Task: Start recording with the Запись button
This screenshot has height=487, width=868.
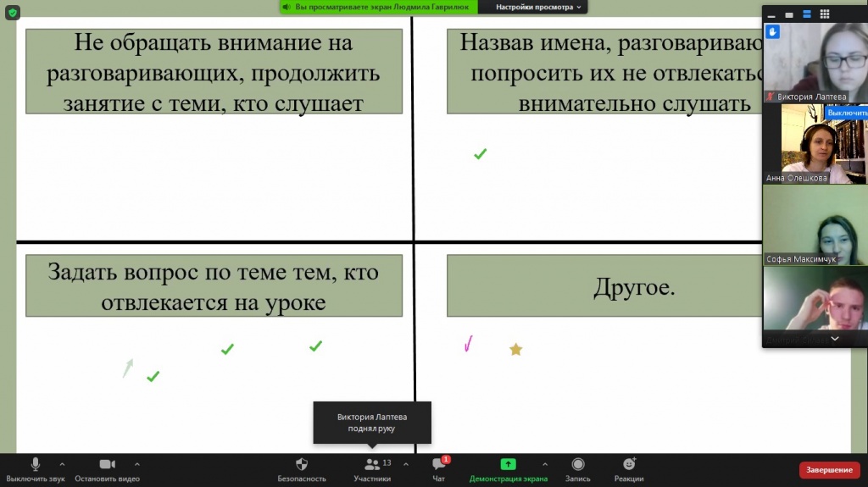Action: [578, 469]
